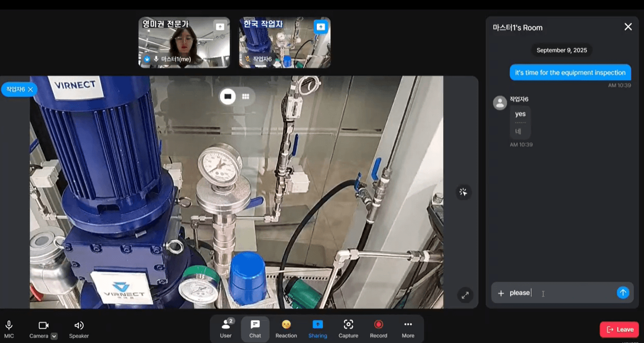Viewport: 644px width, 343px height.
Task: Start recording with the Record button
Action: tap(378, 329)
